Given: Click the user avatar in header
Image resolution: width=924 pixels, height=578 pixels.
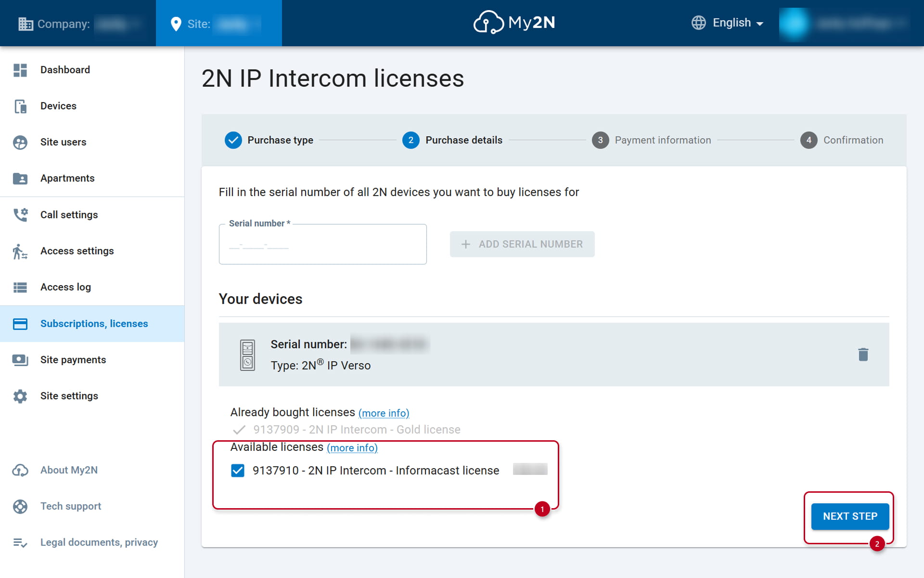Looking at the screenshot, I should (x=794, y=23).
